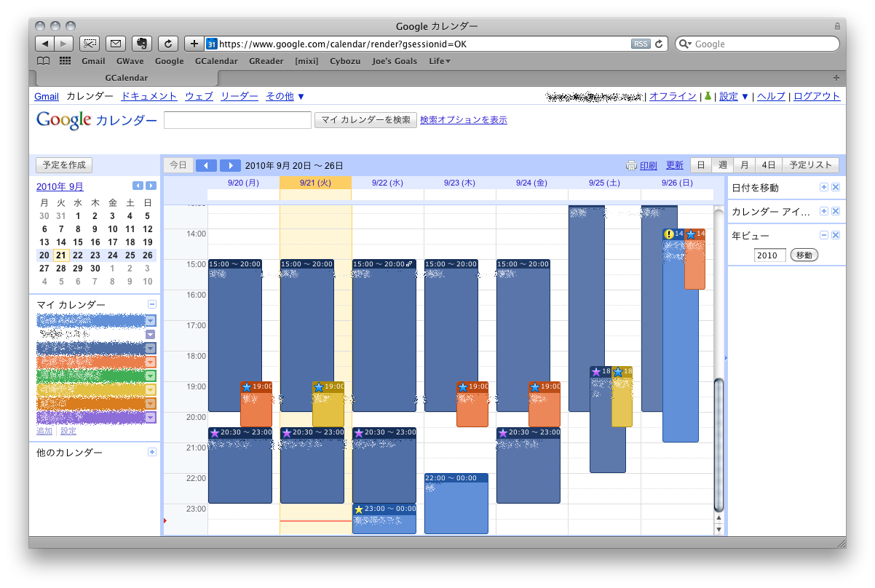This screenshot has width=875, height=588.
Task: Go forward with the browser forward arrow
Action: coord(64,44)
